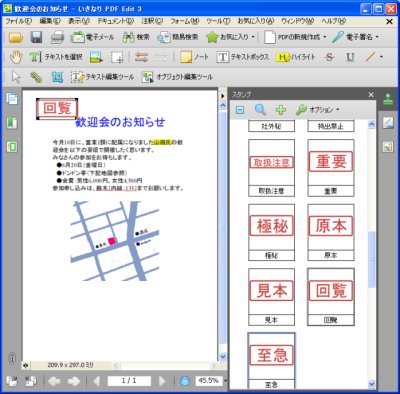
Task: Click the Open folder icon
Action: point(16,37)
